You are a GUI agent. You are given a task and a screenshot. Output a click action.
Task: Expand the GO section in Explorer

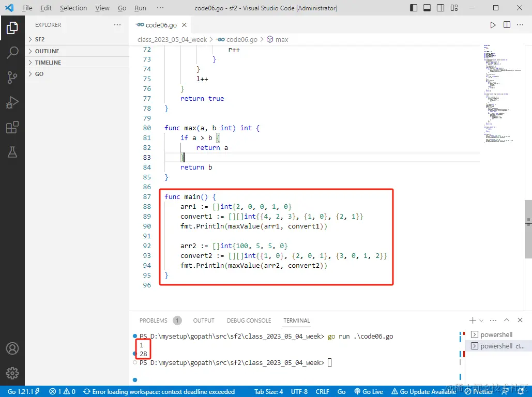[77, 74]
